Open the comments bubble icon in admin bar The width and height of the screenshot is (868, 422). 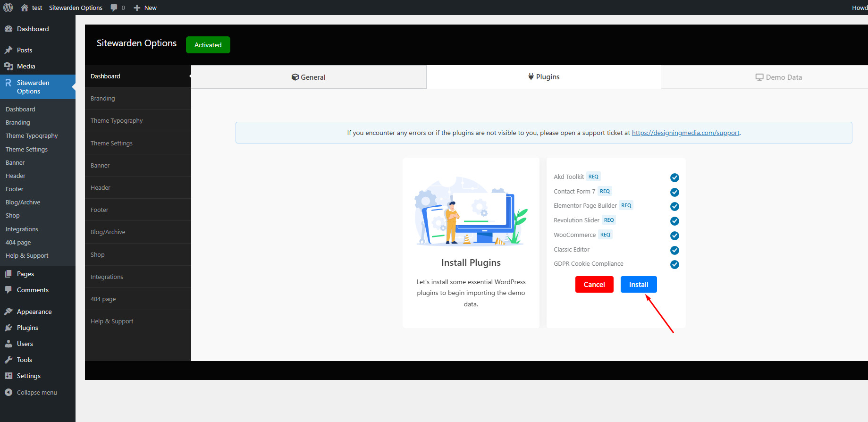(114, 8)
